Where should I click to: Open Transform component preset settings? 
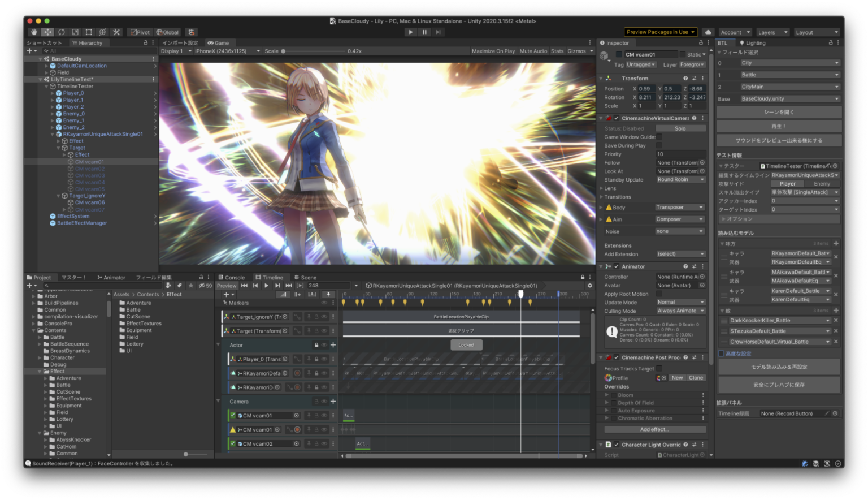point(694,79)
